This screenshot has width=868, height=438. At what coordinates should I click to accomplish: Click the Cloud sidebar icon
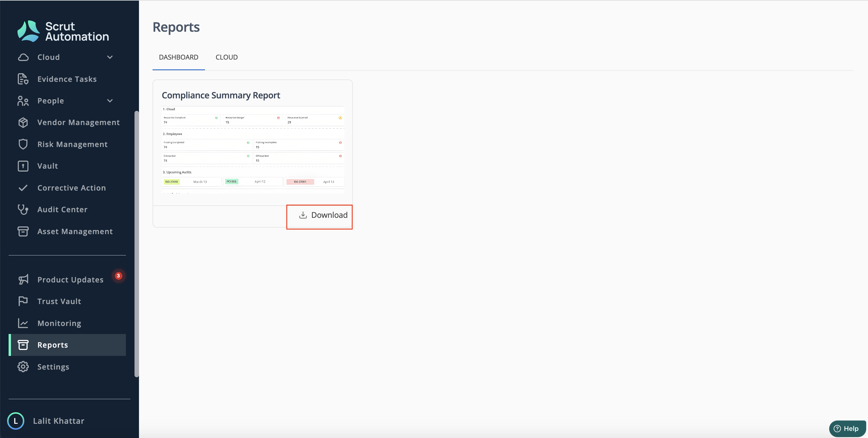pyautogui.click(x=23, y=57)
